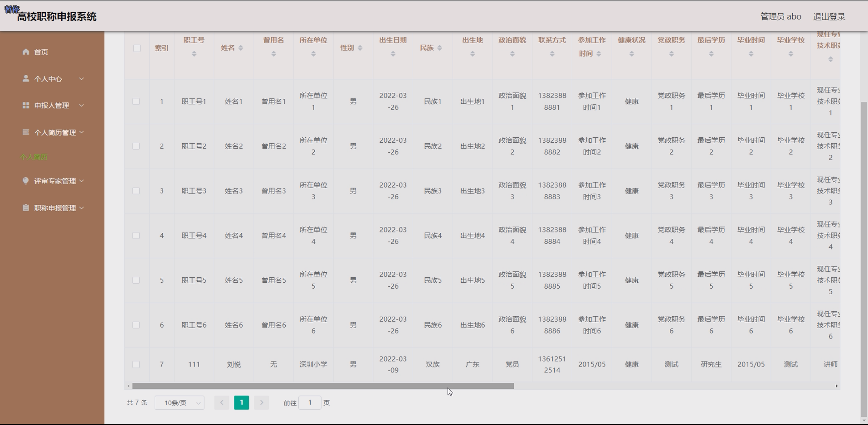Click the 管理员 abo account label
Image resolution: width=868 pixels, height=425 pixels.
point(781,17)
